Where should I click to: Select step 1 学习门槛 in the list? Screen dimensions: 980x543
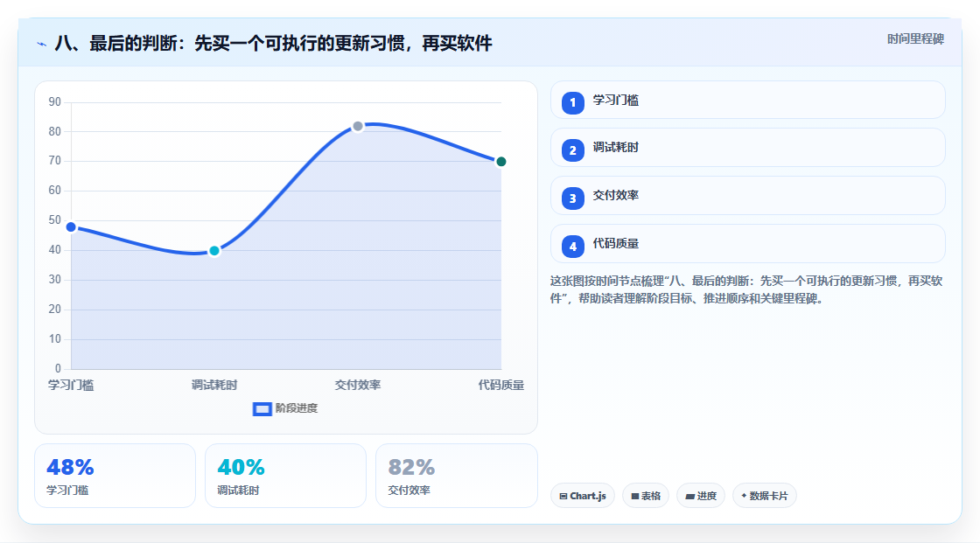point(747,100)
